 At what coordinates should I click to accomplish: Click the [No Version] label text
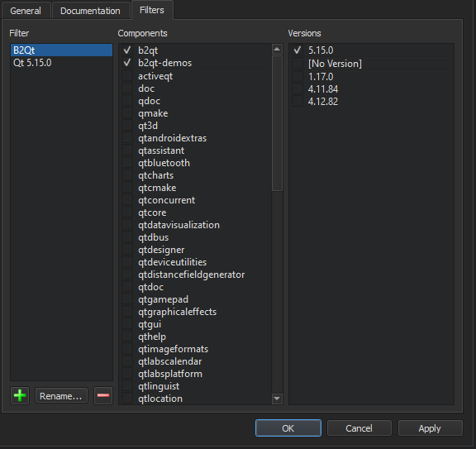click(x=335, y=64)
